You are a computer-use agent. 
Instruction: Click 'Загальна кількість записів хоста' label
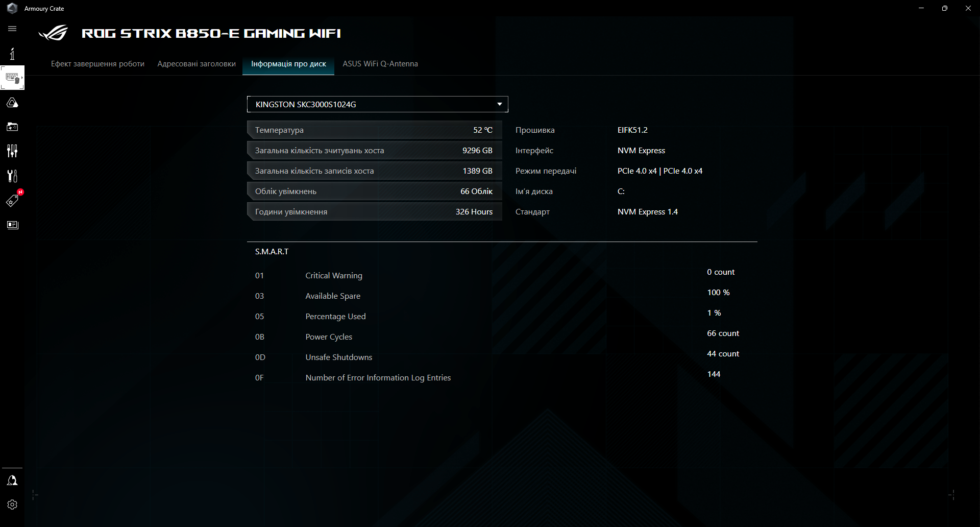tap(314, 171)
